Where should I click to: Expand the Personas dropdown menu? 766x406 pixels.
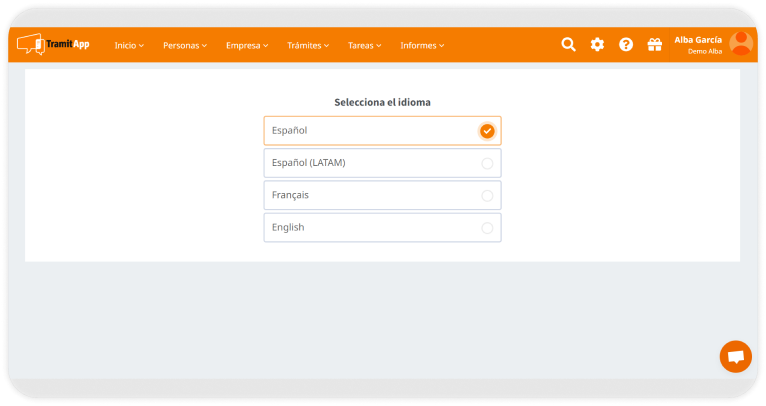[x=185, y=45]
